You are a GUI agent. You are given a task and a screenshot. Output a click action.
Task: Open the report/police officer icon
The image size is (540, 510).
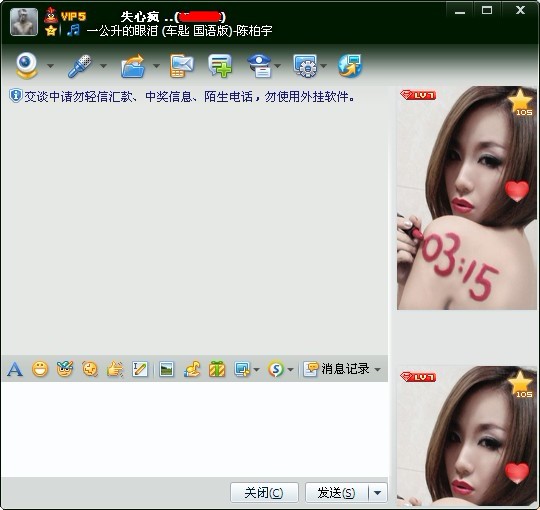[260, 65]
